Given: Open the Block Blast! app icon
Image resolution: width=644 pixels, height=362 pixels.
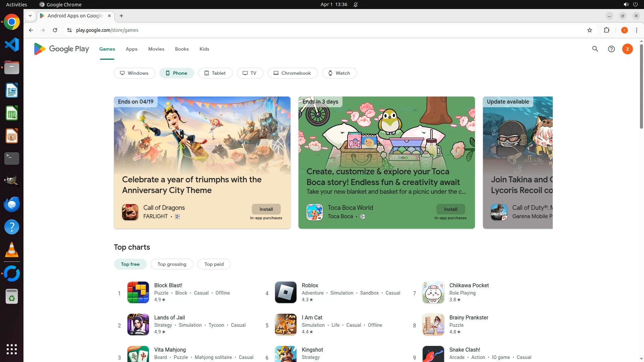Looking at the screenshot, I should coord(138,292).
